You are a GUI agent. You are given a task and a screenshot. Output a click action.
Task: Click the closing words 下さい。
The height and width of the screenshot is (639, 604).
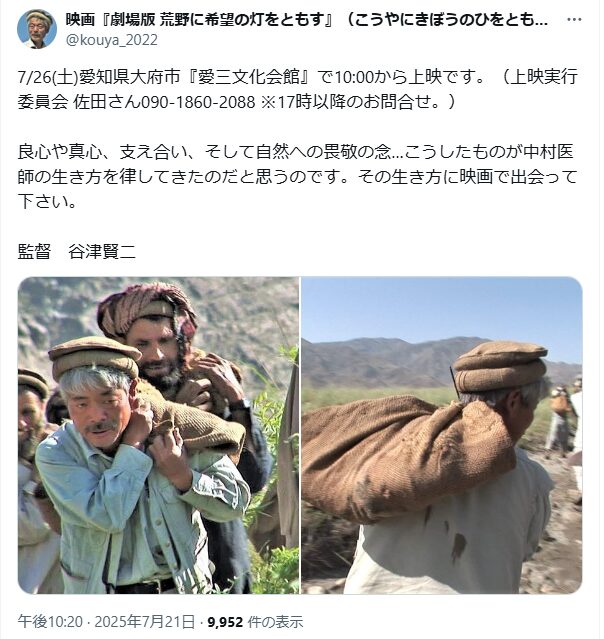pos(47,202)
